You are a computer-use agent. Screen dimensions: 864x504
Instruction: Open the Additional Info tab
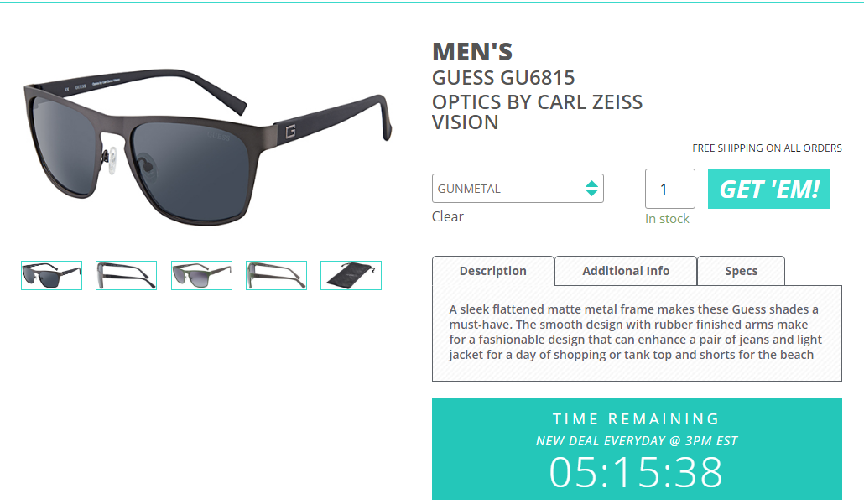(626, 271)
